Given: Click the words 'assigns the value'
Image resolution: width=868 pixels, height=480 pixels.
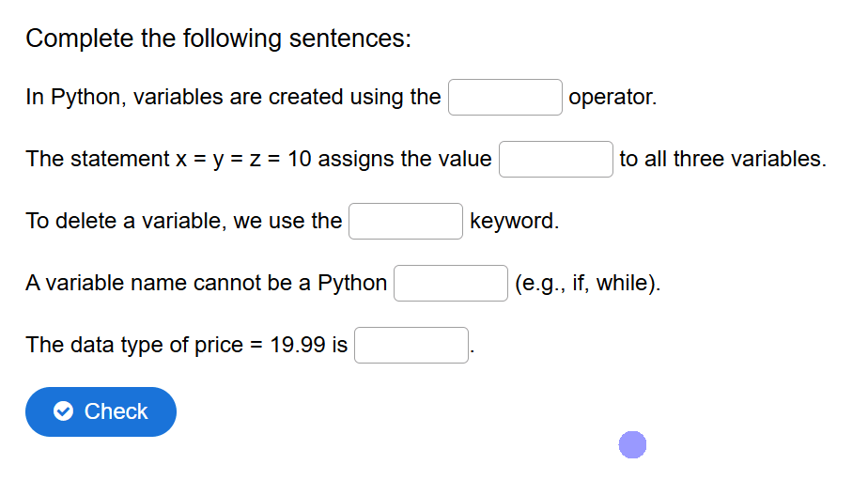Looking at the screenshot, I should click(x=405, y=159).
